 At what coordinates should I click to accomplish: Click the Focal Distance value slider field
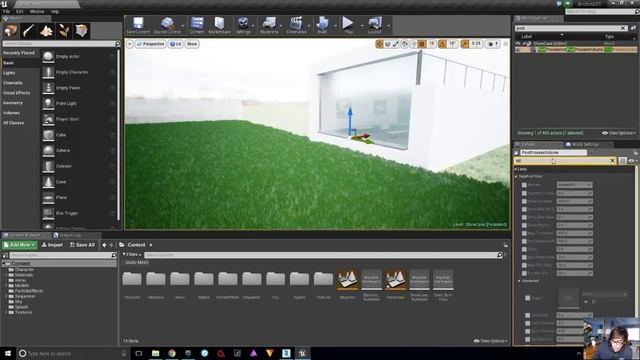(x=574, y=201)
